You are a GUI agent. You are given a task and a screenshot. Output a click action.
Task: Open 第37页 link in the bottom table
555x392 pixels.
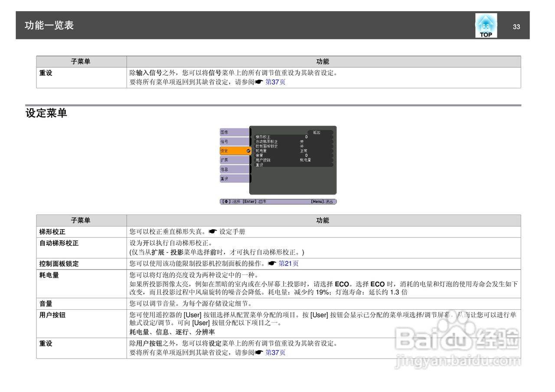click(275, 353)
